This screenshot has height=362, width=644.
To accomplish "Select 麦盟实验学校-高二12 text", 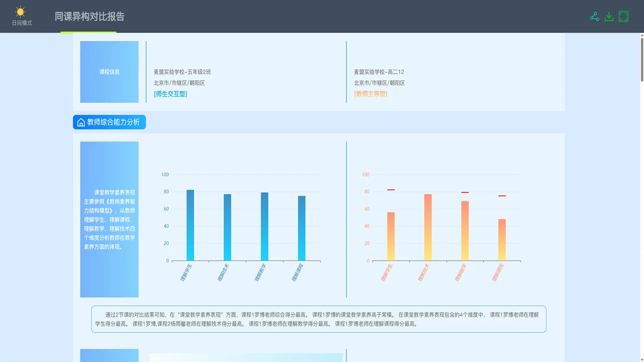I will click(x=379, y=72).
